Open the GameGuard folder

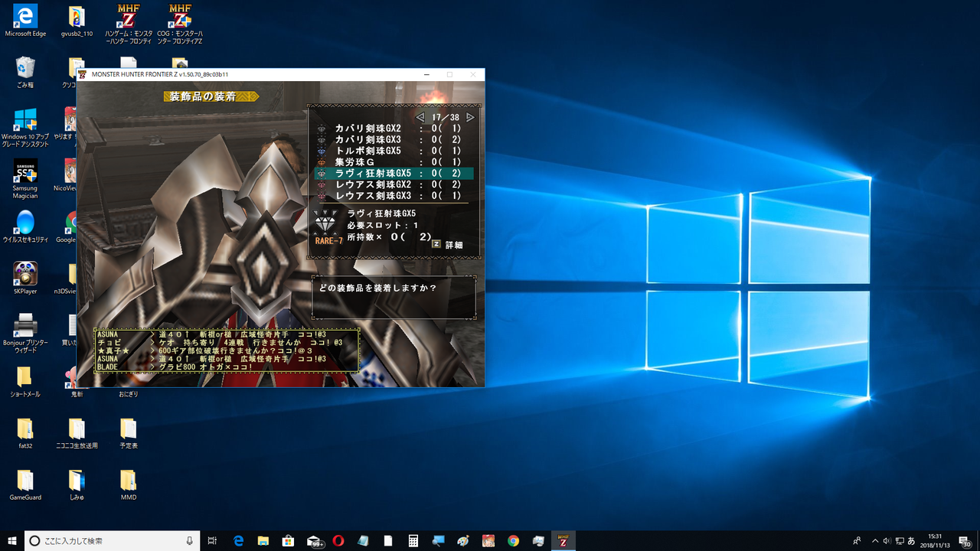[x=25, y=485]
